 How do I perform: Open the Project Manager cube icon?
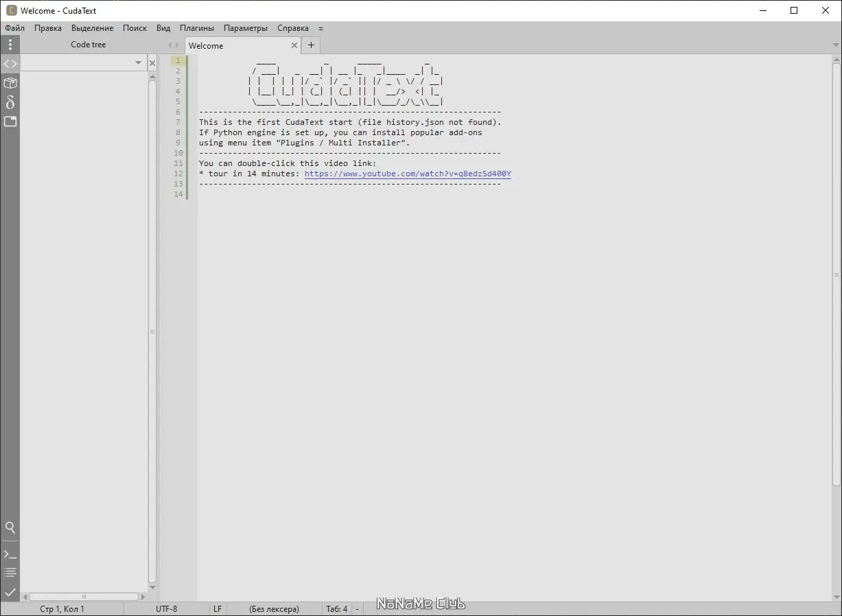tap(10, 83)
